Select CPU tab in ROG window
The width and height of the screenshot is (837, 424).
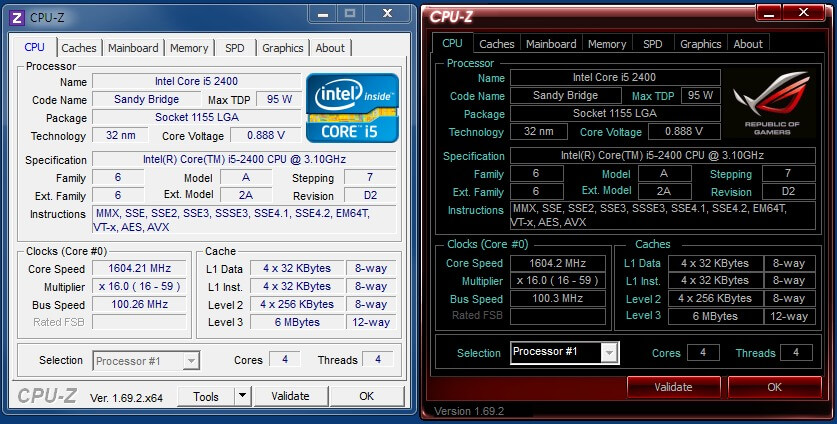click(452, 43)
